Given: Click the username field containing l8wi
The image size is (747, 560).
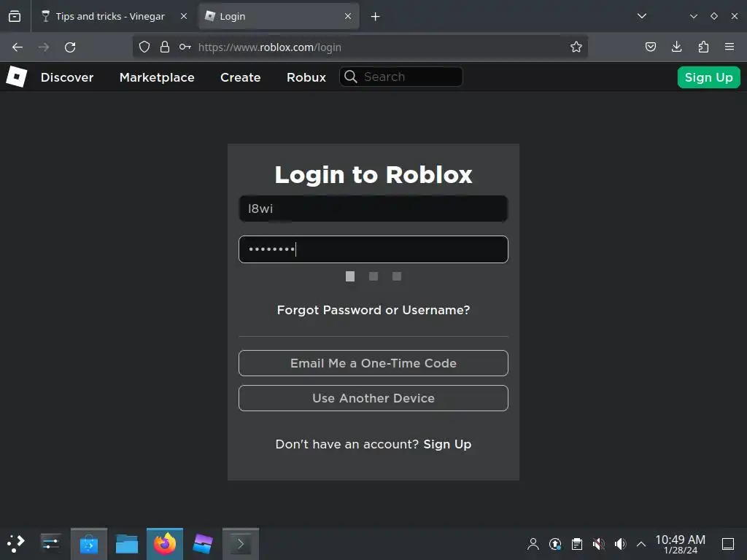Looking at the screenshot, I should click(x=373, y=209).
